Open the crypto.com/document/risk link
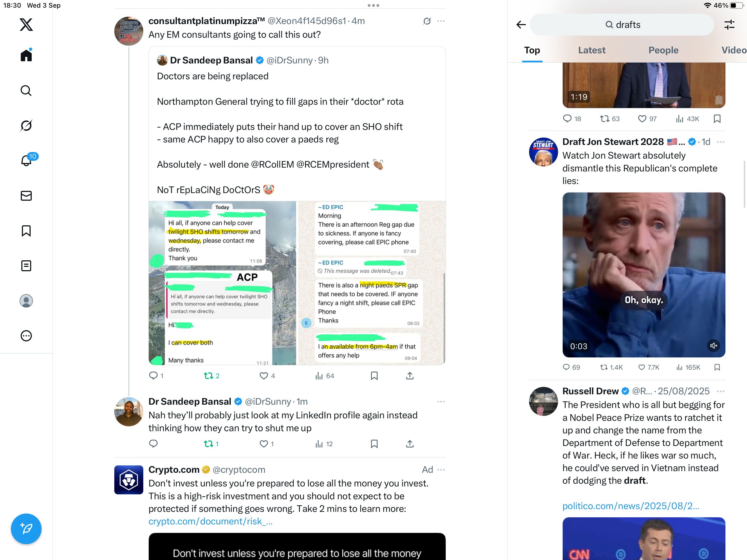 pyautogui.click(x=210, y=521)
